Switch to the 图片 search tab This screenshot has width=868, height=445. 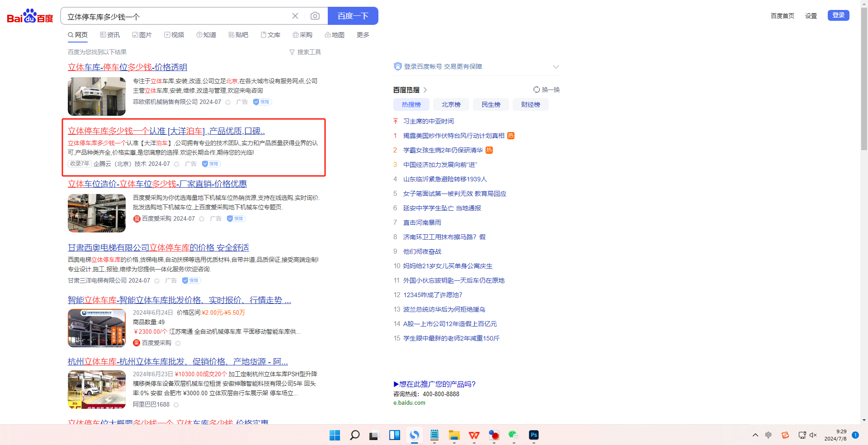point(142,35)
